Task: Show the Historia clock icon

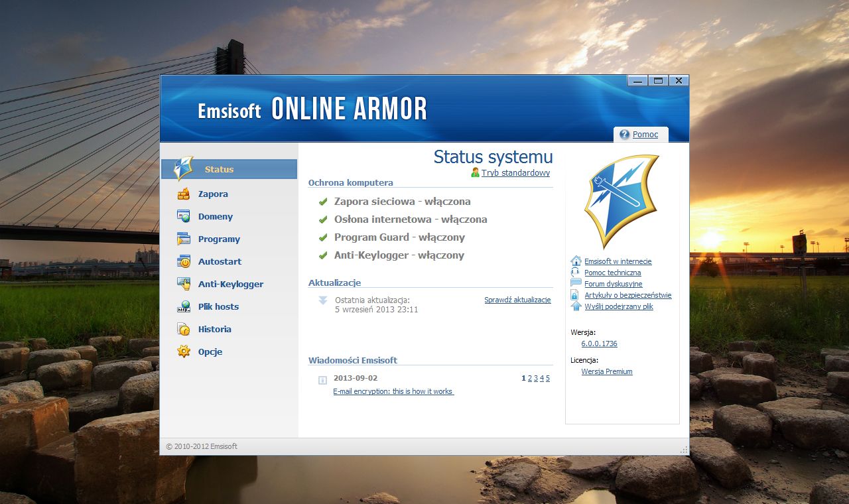Action: 184,329
